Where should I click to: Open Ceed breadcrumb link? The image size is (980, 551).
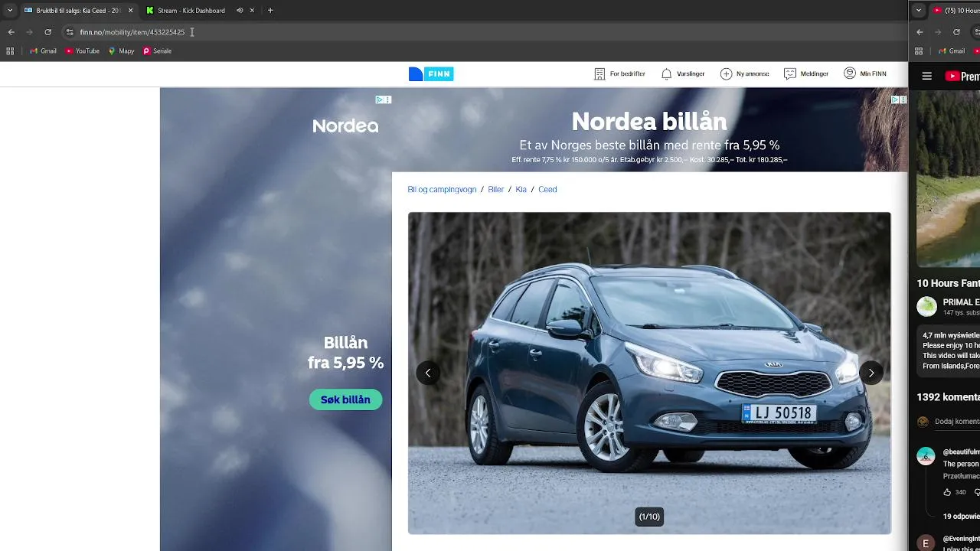[547, 190]
